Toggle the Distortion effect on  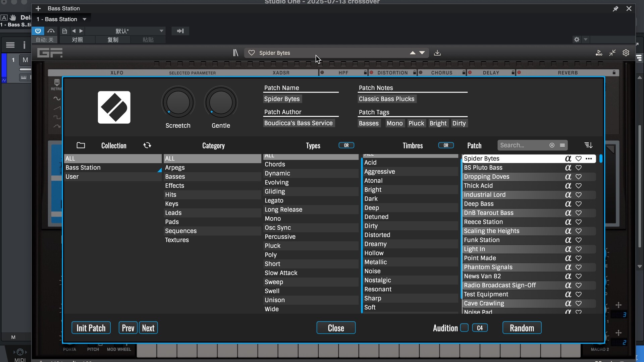(371, 72)
